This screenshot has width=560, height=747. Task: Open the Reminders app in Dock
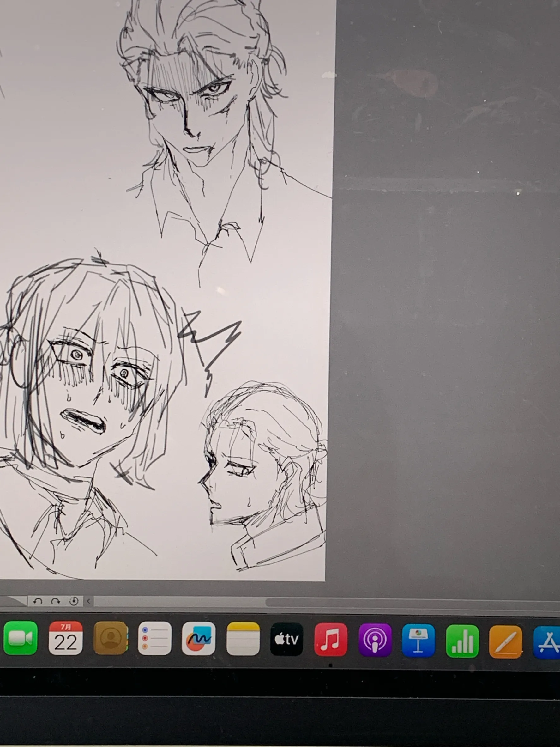point(154,638)
